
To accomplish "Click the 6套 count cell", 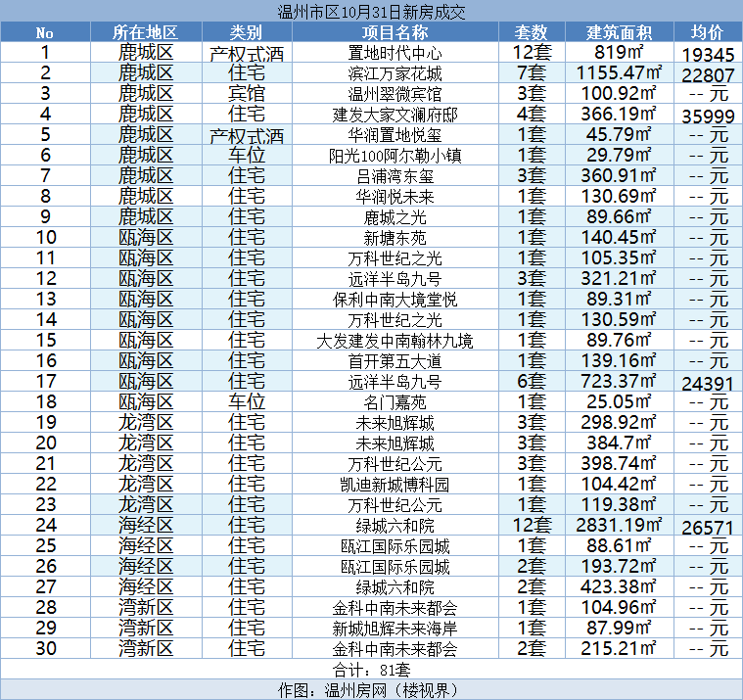I will click(532, 381).
